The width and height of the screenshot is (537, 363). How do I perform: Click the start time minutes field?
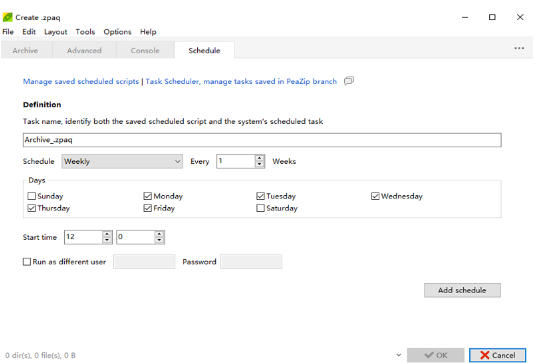click(136, 237)
